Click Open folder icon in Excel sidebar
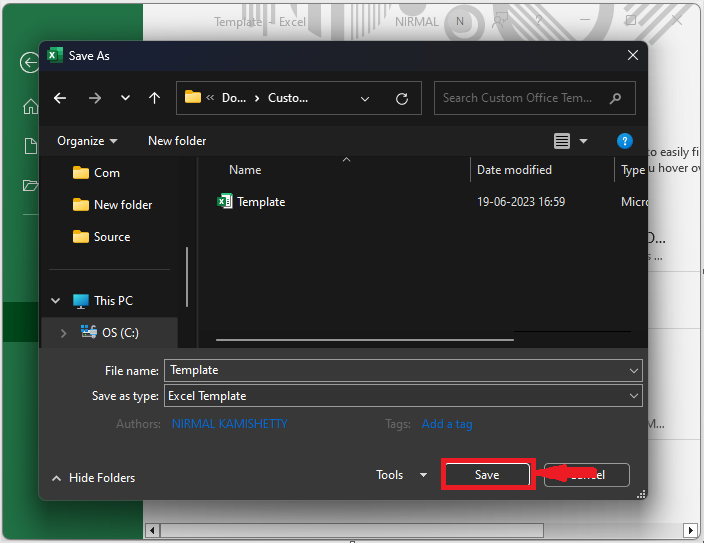 point(31,185)
